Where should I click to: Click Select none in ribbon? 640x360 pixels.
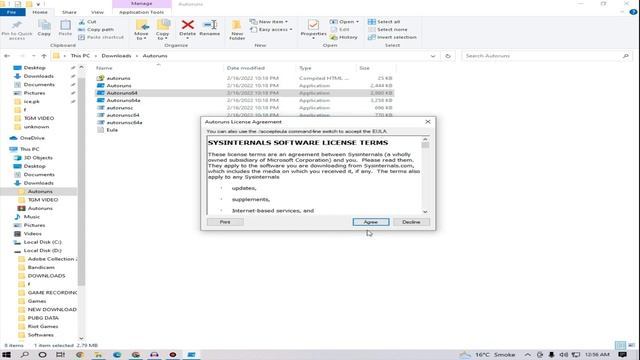click(388, 29)
